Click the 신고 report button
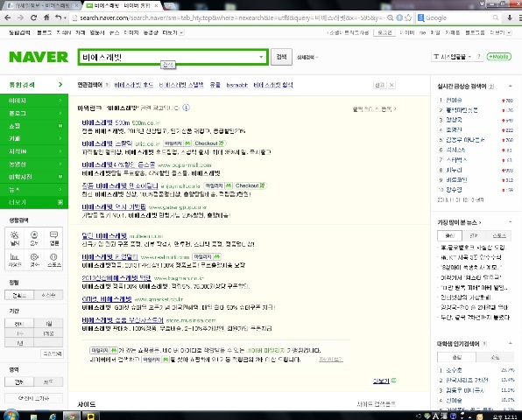This screenshot has width=522, height=420. coord(379,85)
